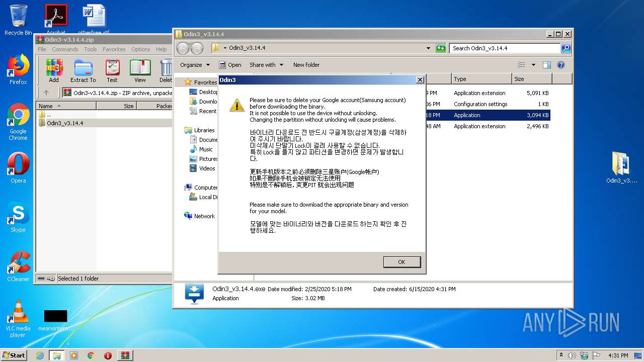This screenshot has width=644, height=362.
Task: Launch Opera from desktop
Action: [x=18, y=168]
